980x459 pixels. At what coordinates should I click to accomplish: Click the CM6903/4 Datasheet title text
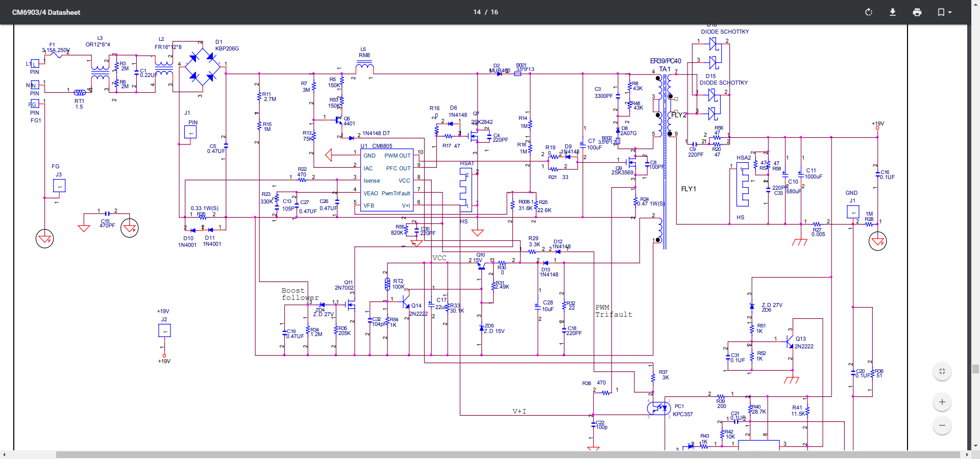46,12
